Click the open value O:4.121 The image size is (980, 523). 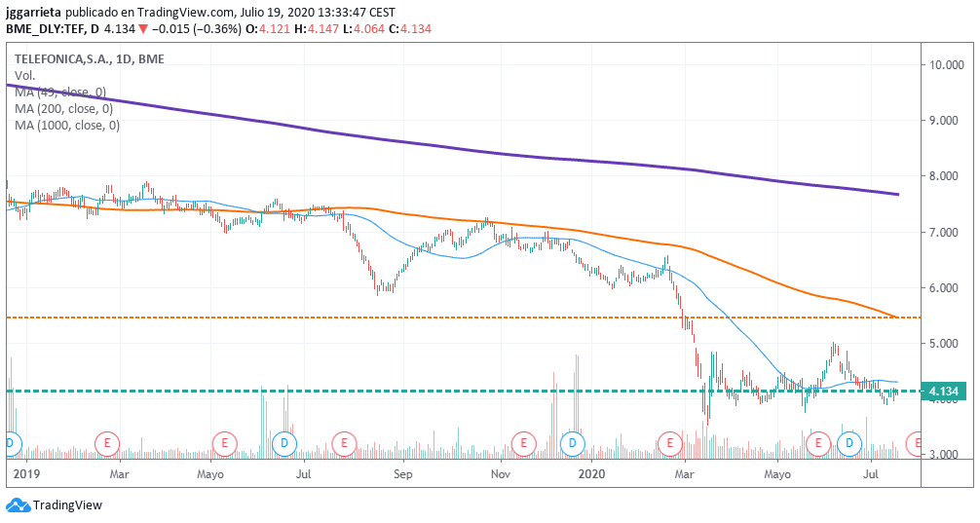click(x=267, y=29)
